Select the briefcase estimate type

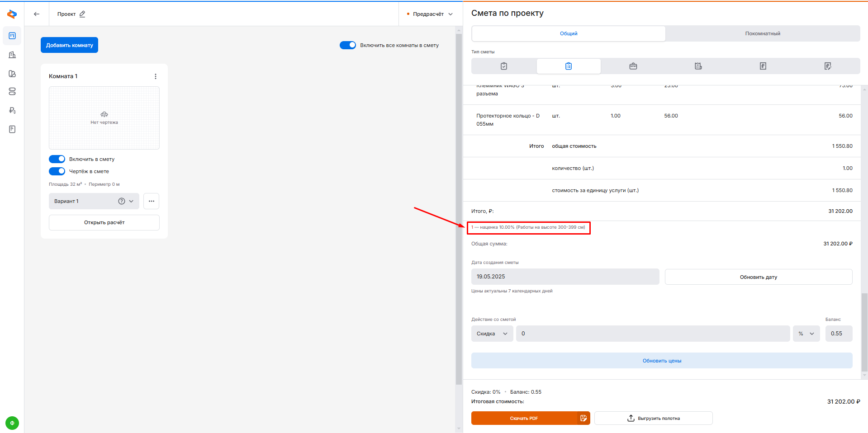coord(633,66)
